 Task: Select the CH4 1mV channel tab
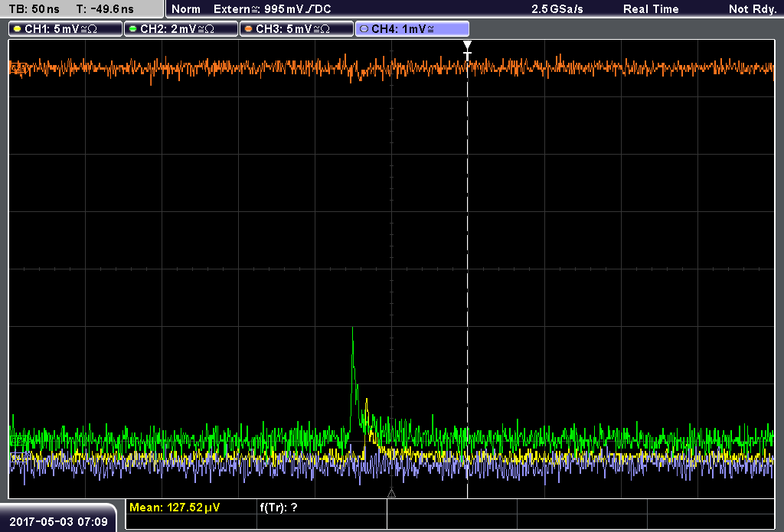tap(412, 29)
